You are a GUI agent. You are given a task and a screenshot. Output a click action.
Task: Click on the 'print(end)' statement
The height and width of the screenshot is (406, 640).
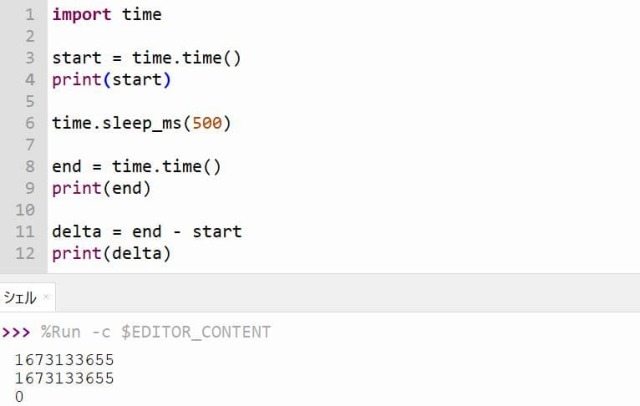(102, 188)
